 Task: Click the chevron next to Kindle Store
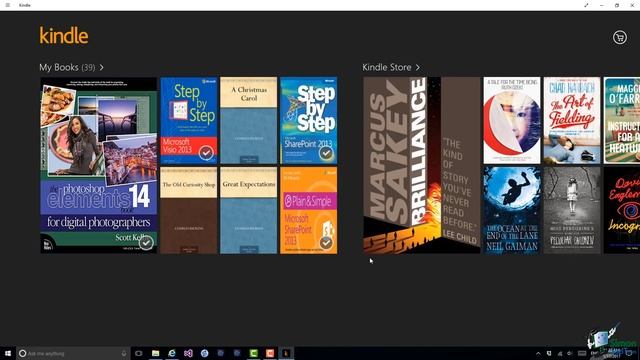(x=418, y=67)
